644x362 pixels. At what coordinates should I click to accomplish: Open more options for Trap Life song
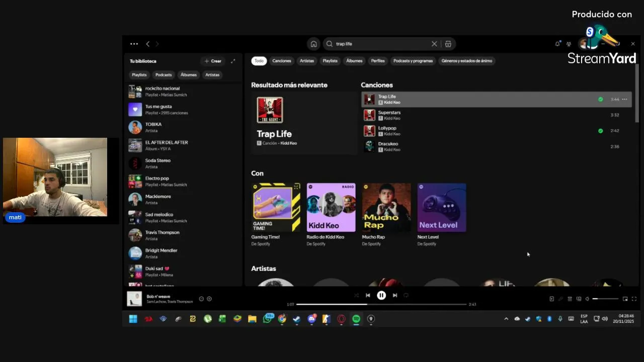point(624,99)
